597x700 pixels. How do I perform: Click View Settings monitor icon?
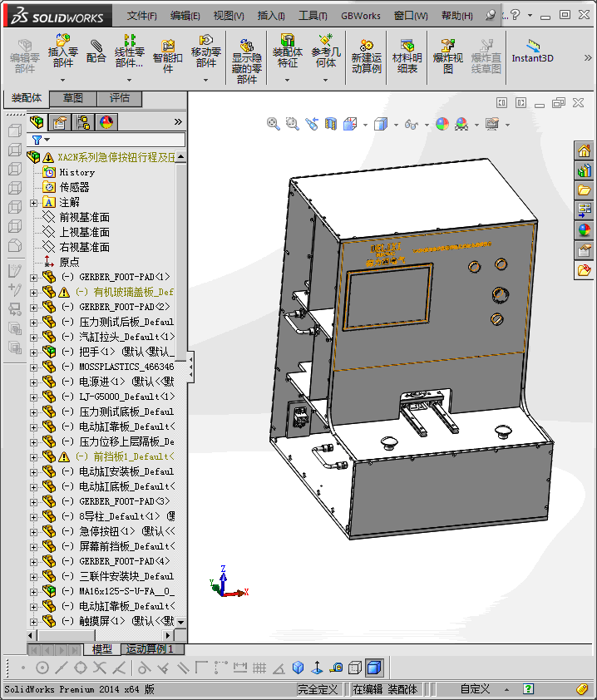[x=492, y=124]
